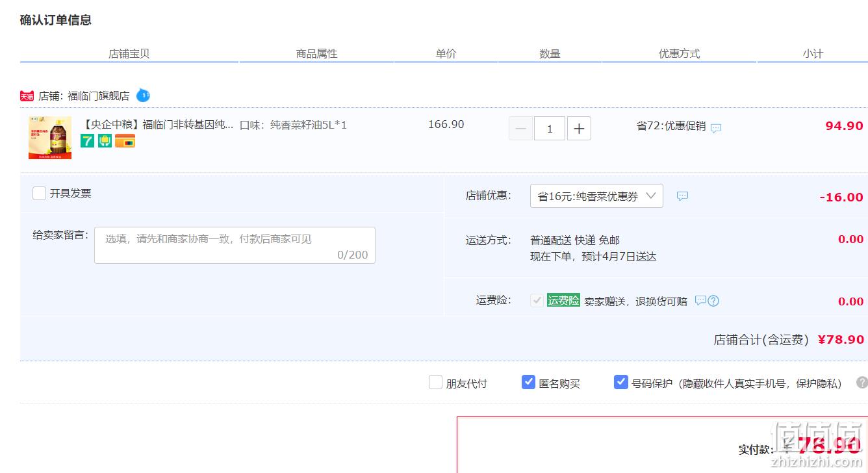The image size is (868, 473).
Task: Click the 小计 column header
Action: coord(813,54)
